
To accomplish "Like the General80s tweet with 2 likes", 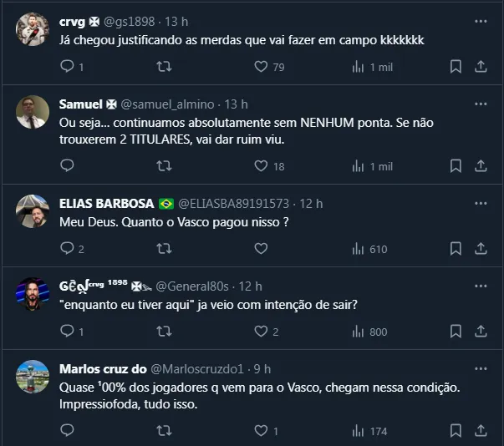I will (x=261, y=332).
